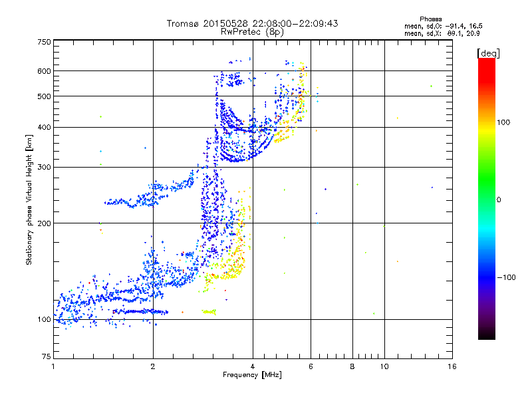Click the colorbar tick label '-100'

506,277
